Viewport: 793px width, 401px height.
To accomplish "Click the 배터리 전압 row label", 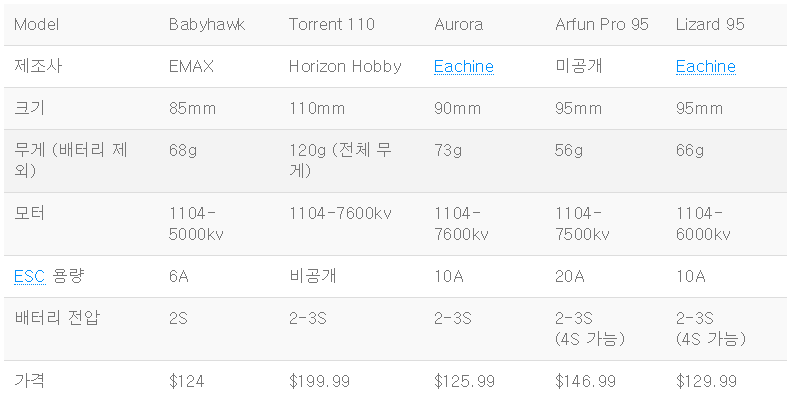I will tap(57, 318).
